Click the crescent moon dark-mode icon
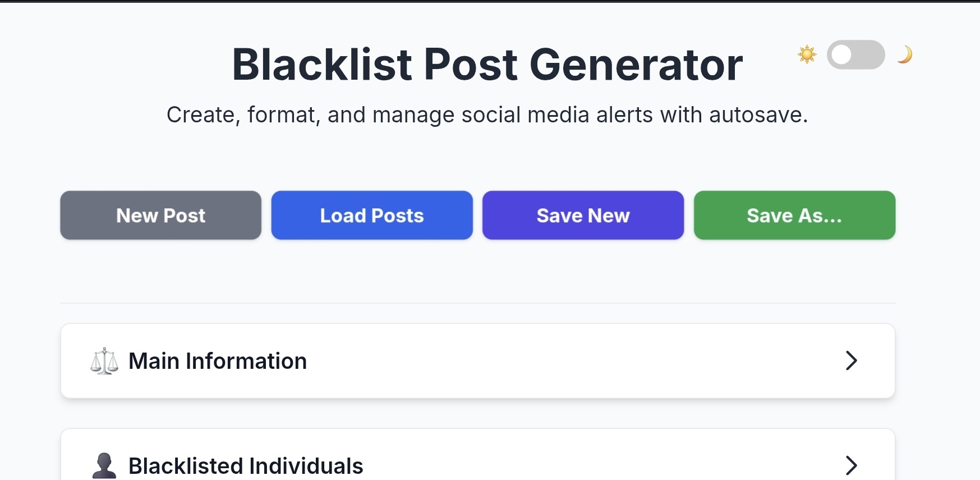This screenshot has width=980, height=480. pyautogui.click(x=904, y=54)
